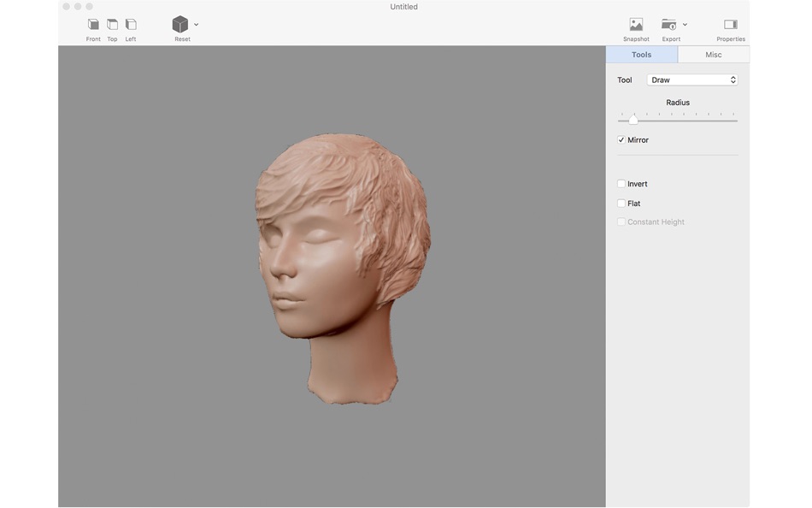The width and height of the screenshot is (812, 508).
Task: Enable the Invert checkbox
Action: [x=621, y=184]
